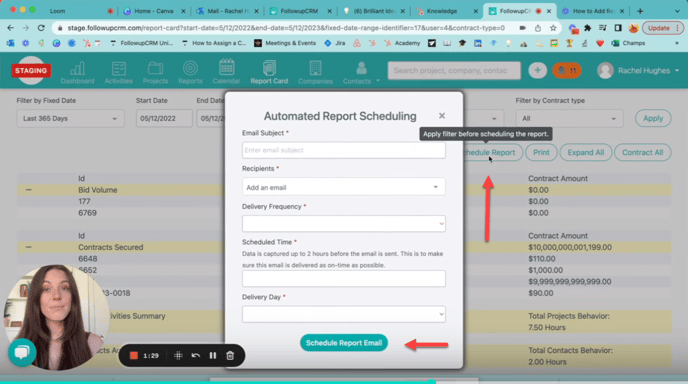Open the Report Card nav icon
The width and height of the screenshot is (688, 384).
[x=269, y=72]
